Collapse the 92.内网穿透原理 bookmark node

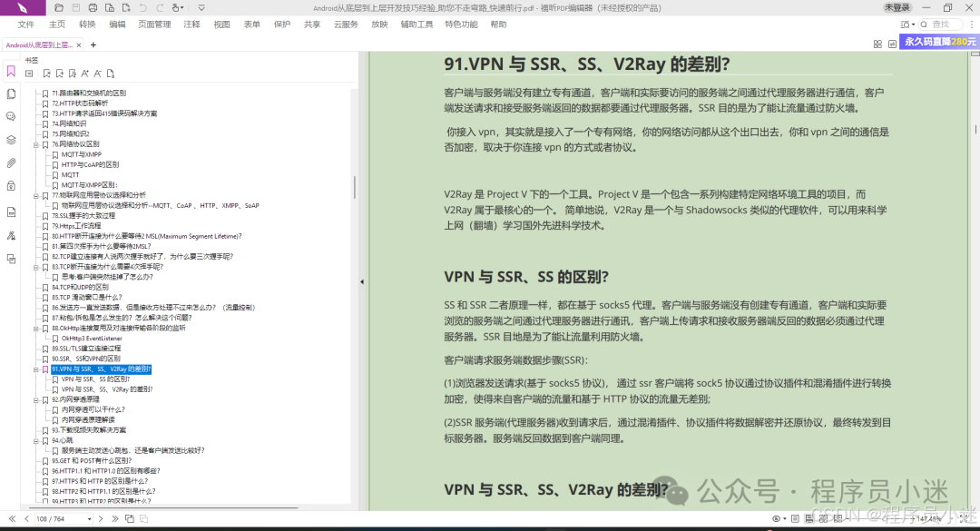click(36, 400)
